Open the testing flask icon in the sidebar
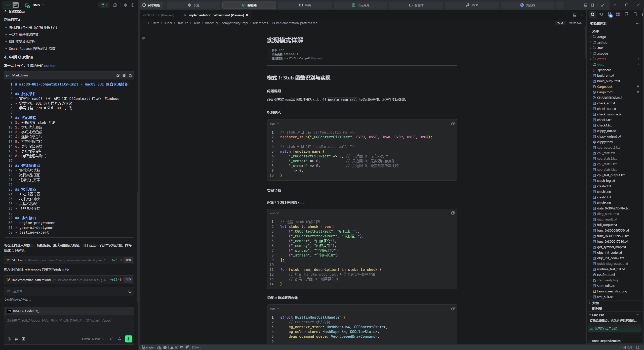This screenshot has height=350, width=644. click(627, 15)
